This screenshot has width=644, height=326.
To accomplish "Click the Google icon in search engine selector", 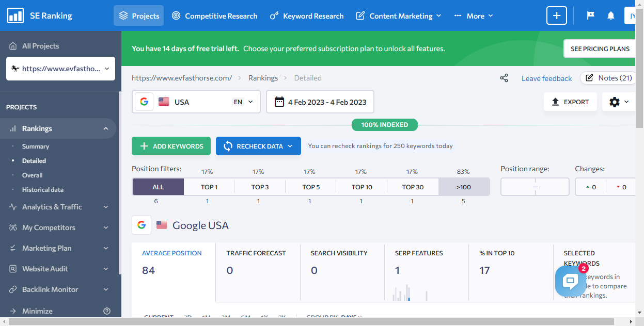I will 144,102.
